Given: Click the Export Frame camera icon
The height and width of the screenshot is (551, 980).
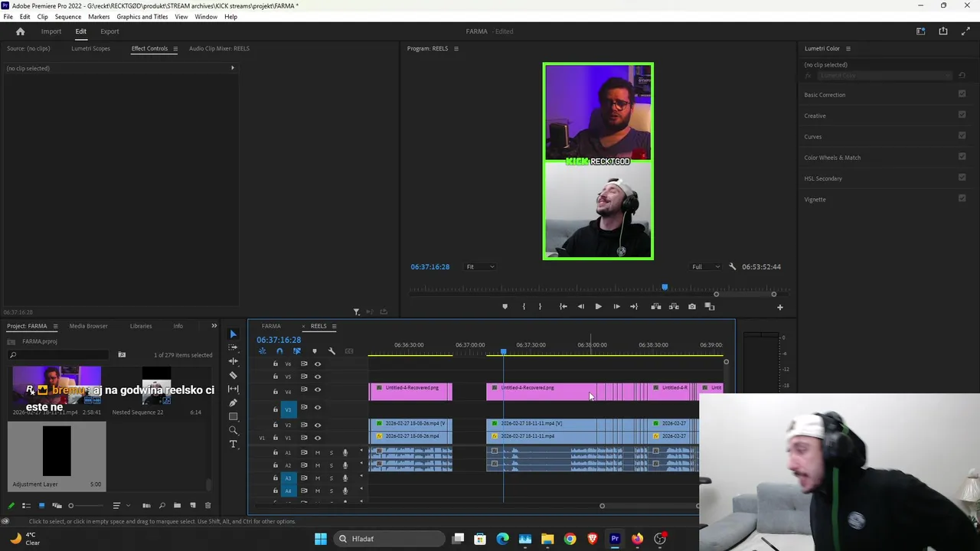Looking at the screenshot, I should [692, 307].
